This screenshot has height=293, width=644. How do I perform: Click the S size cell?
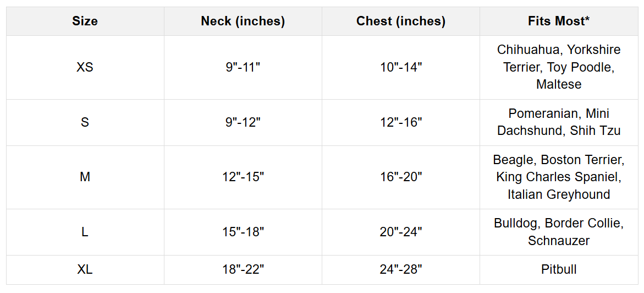(x=85, y=122)
